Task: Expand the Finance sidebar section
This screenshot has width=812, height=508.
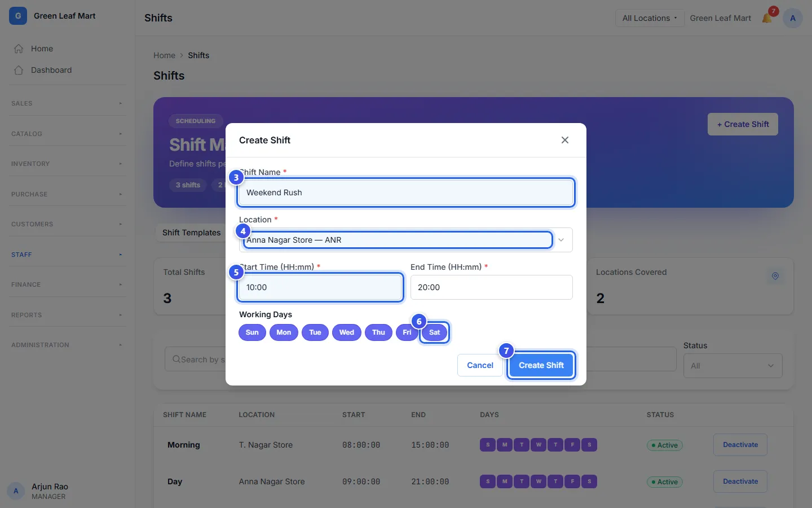Action: (68, 284)
